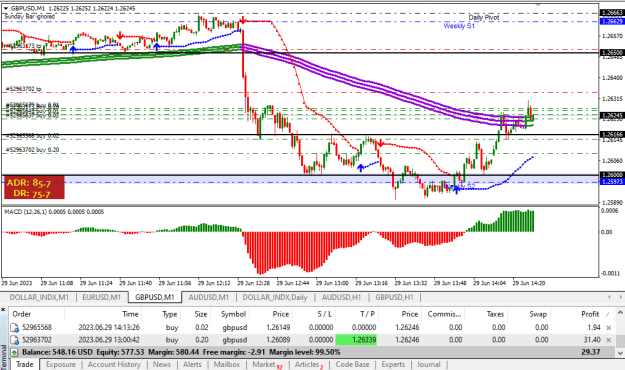Click the ADR / DR indicator box on chart
The image size is (625, 370).
[x=34, y=187]
